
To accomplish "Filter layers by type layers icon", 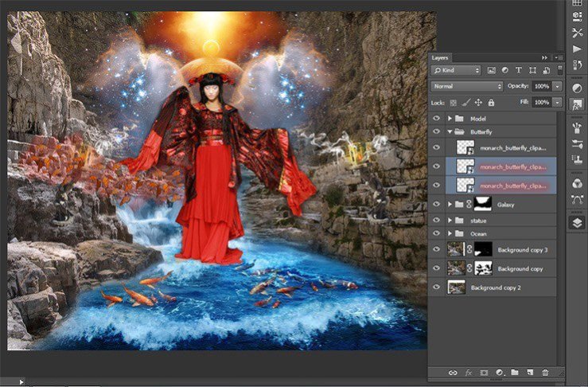I will 519,70.
